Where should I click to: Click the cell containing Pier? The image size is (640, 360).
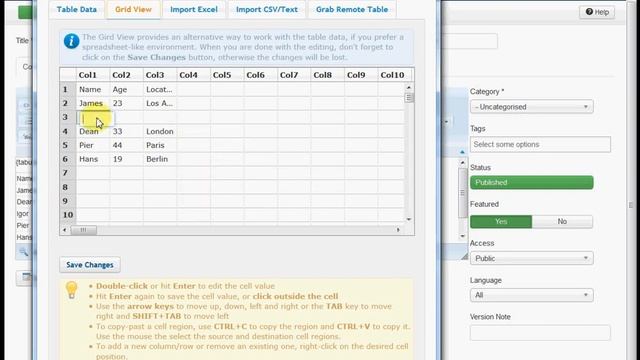[x=93, y=145]
